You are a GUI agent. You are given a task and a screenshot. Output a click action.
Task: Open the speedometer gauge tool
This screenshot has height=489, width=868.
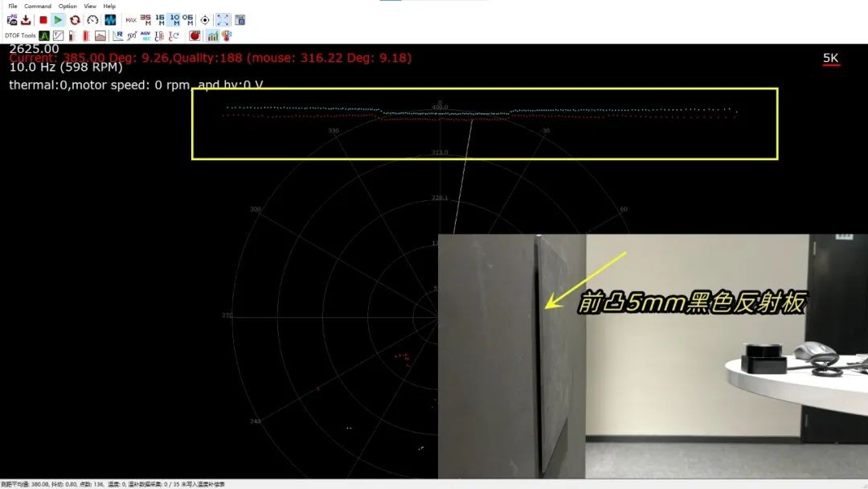point(92,20)
